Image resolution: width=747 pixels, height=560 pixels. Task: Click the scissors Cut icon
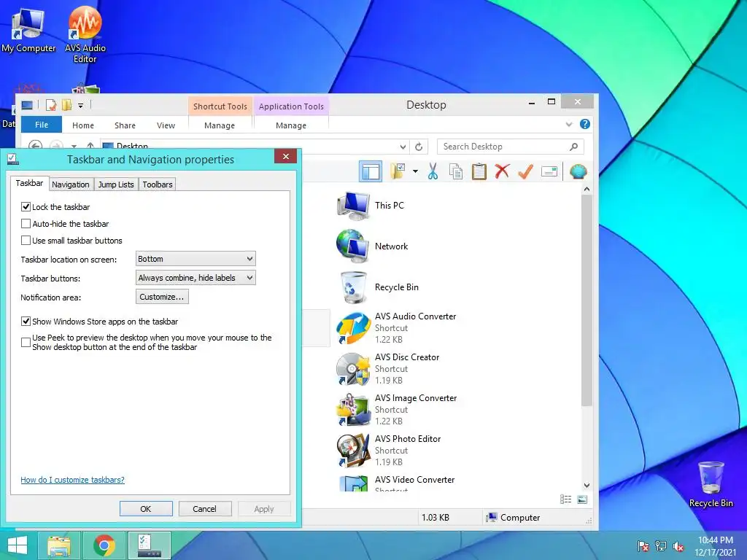(433, 171)
